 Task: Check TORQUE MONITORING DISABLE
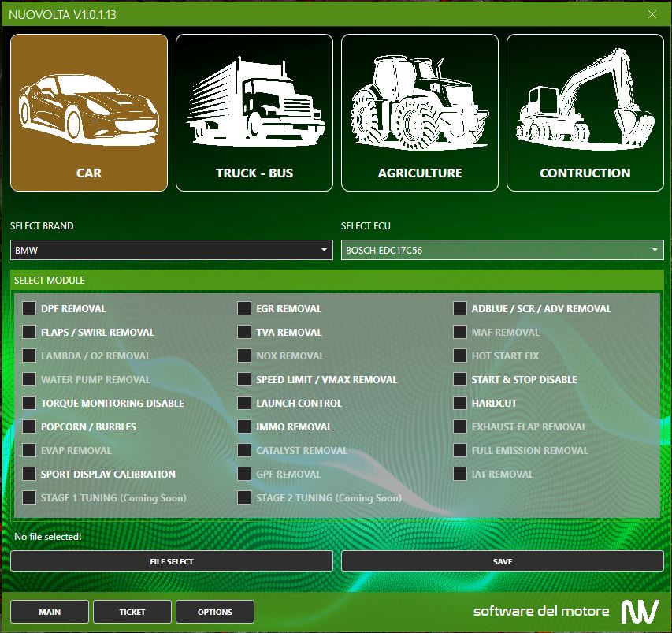pyautogui.click(x=29, y=403)
